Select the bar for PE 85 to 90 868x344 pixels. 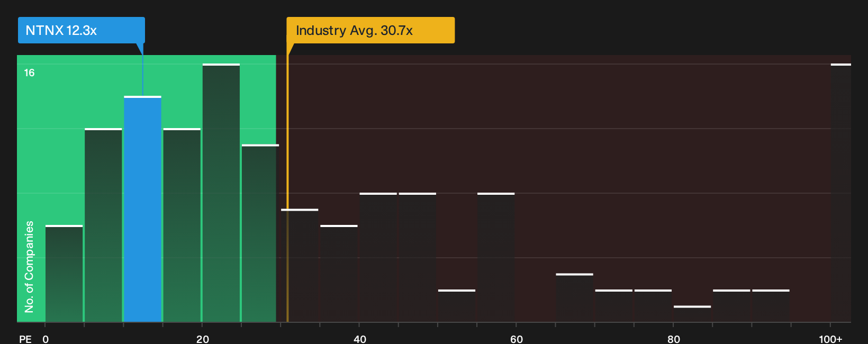point(731,306)
